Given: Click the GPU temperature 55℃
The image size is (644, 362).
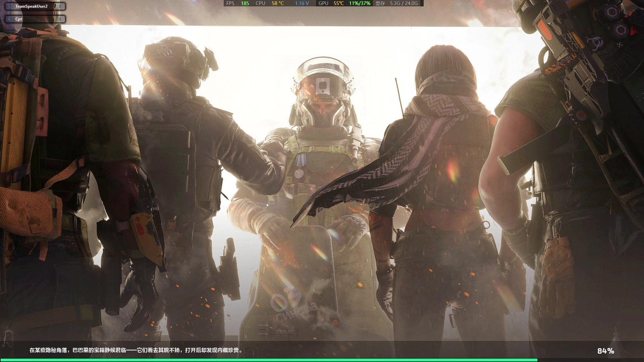Looking at the screenshot, I should [339, 3].
